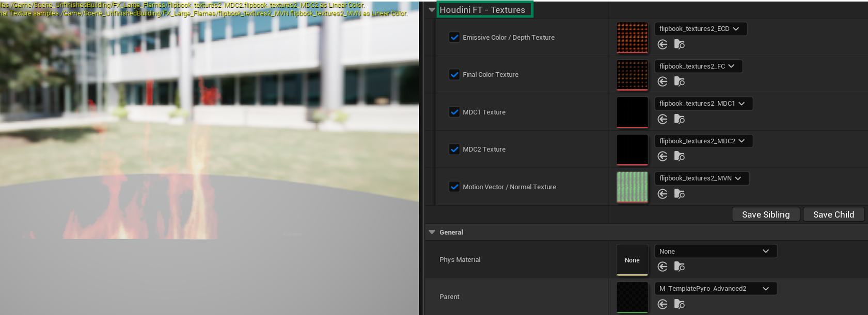Screen dimensions: 868x315
Task: Click the MDC1 Texture label
Action: [x=484, y=112]
